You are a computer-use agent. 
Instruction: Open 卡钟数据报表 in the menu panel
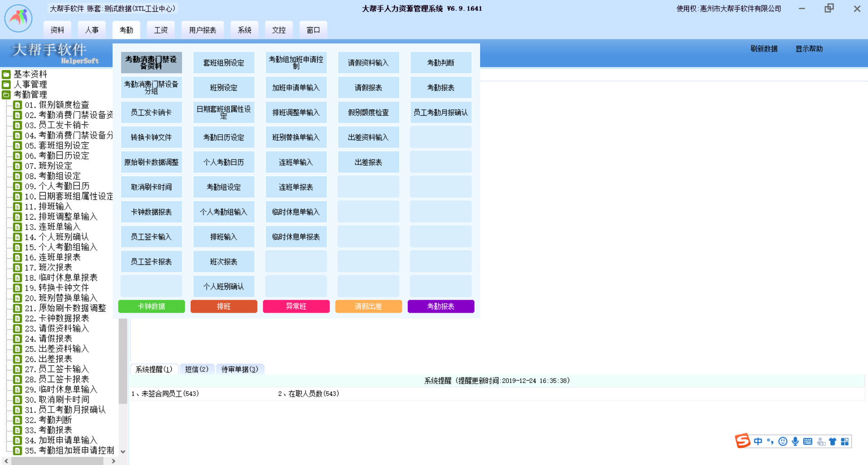click(x=151, y=212)
